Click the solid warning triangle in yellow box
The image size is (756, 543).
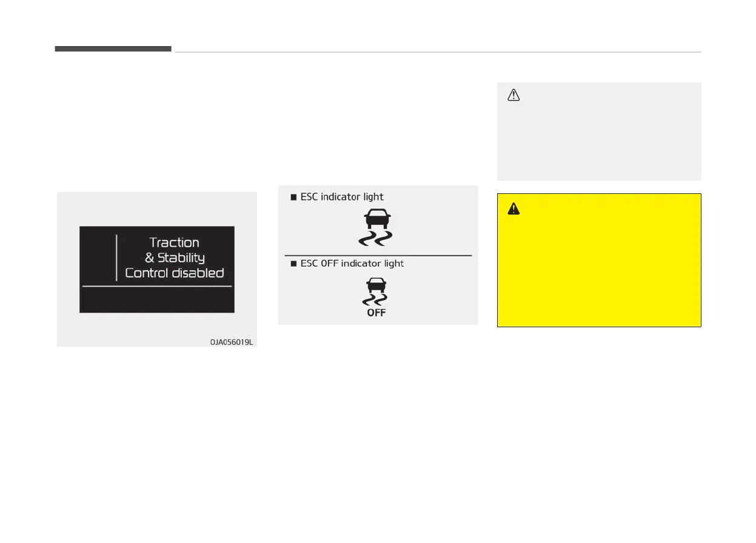pyautogui.click(x=514, y=208)
